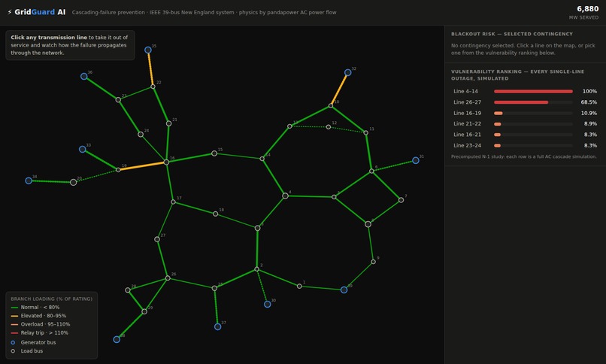Click load bus 7 node
This screenshot has width=606, height=364.
[401, 200]
